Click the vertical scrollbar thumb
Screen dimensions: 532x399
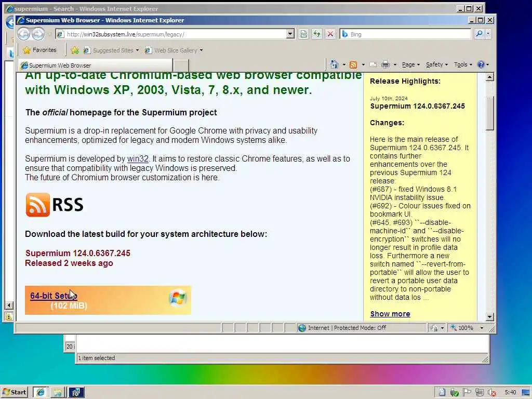pyautogui.click(x=489, y=113)
